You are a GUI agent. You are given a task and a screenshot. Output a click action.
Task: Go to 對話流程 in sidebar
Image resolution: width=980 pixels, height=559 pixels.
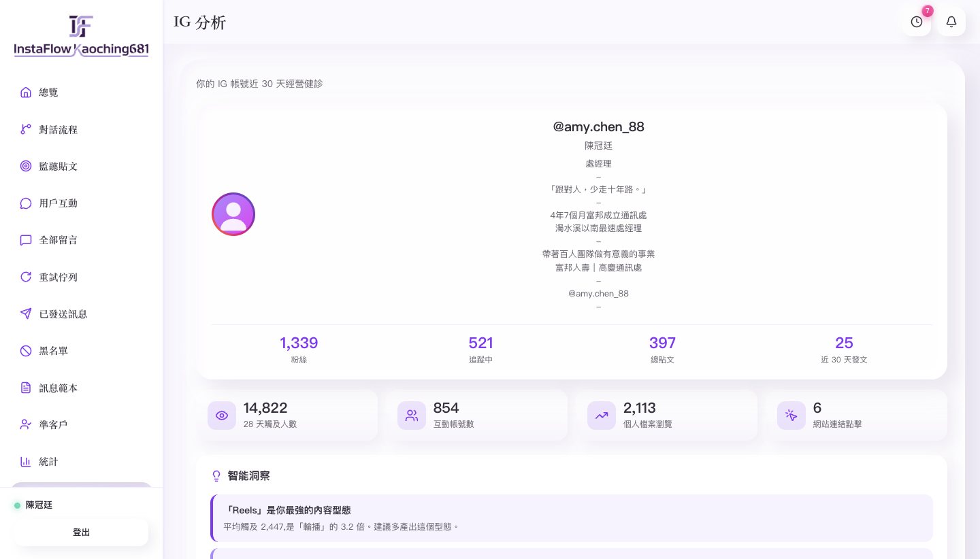pos(81,129)
